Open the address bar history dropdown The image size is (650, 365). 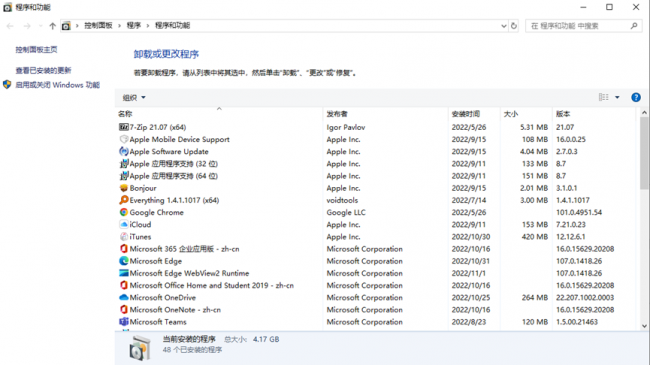point(504,26)
